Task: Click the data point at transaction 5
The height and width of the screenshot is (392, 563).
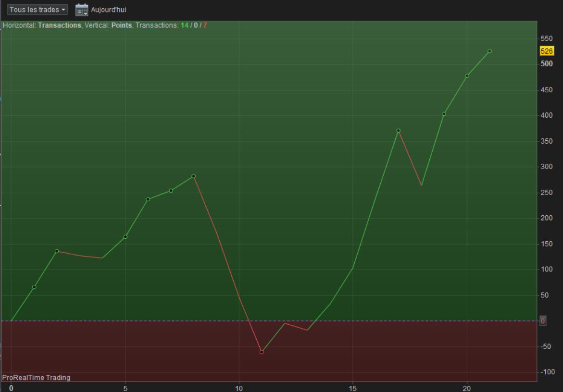Action: pyautogui.click(x=125, y=237)
